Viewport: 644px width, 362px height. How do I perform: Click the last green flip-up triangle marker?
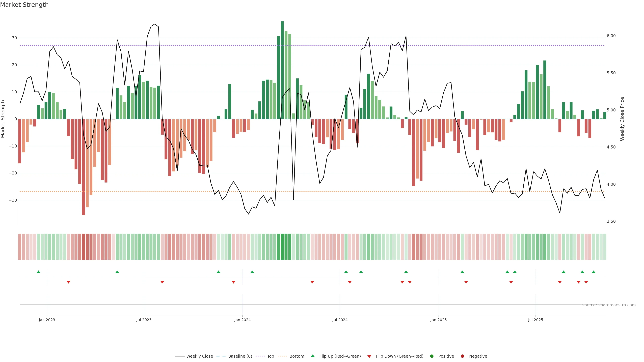coord(594,272)
